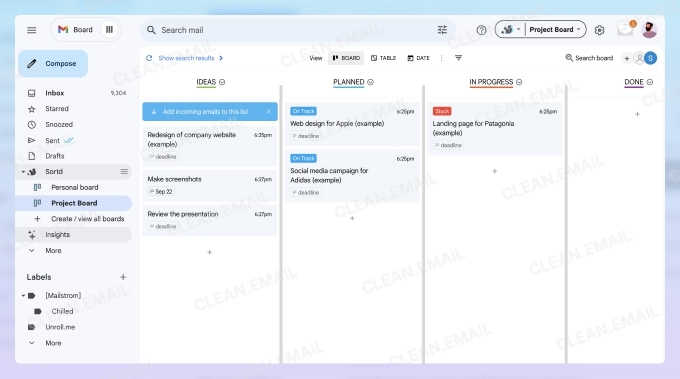Image resolution: width=680 pixels, height=379 pixels.
Task: Switch to DATE view
Action: pyautogui.click(x=418, y=58)
